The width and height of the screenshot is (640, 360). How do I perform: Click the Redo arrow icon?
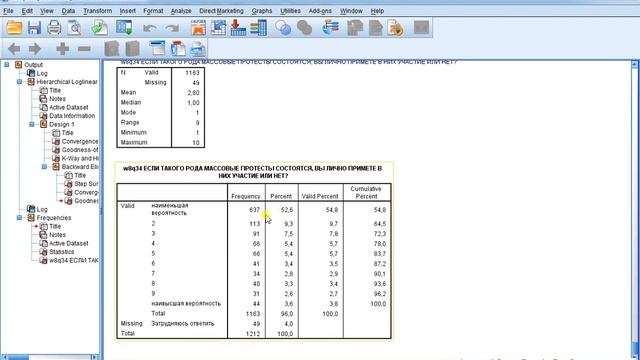172,28
